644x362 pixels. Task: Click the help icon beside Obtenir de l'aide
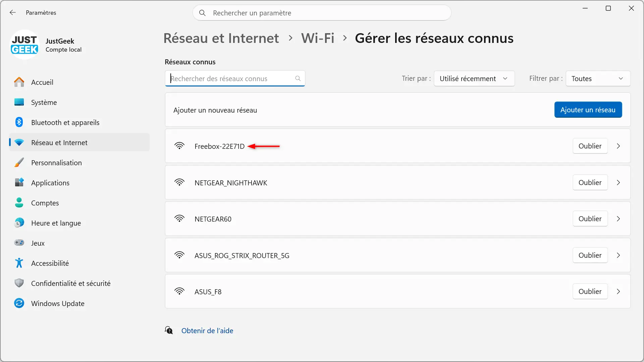[169, 330]
